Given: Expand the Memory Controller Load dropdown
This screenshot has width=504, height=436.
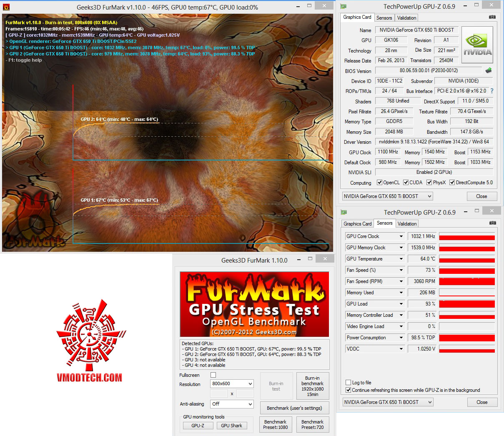Looking at the screenshot, I should [x=401, y=315].
